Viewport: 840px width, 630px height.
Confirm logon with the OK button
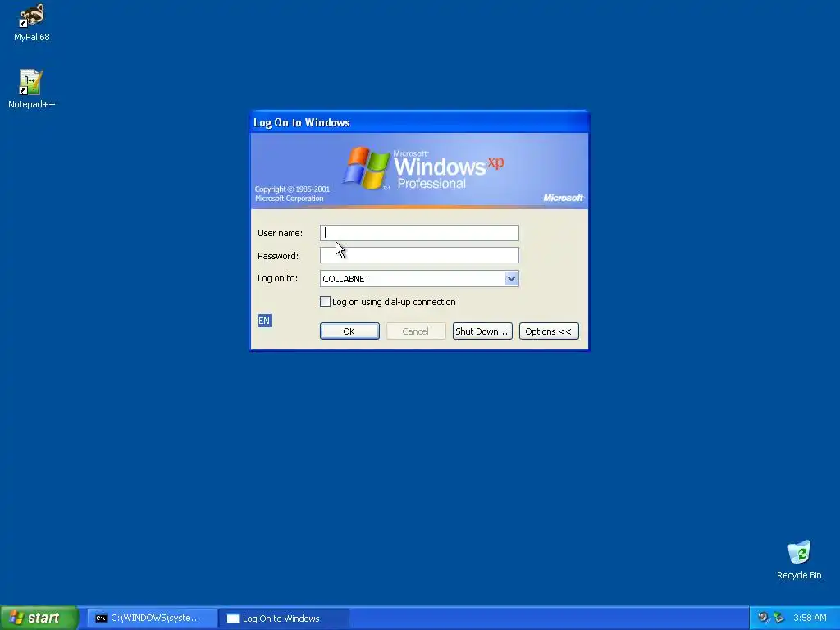click(349, 331)
